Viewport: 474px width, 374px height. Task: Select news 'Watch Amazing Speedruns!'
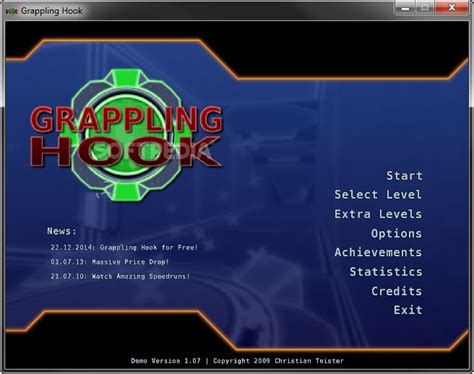(x=120, y=276)
